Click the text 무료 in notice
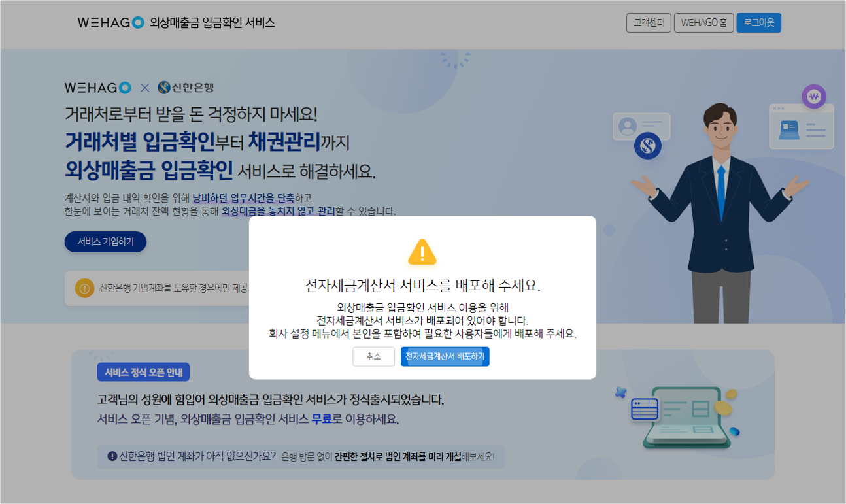The width and height of the screenshot is (846, 504). [322, 419]
